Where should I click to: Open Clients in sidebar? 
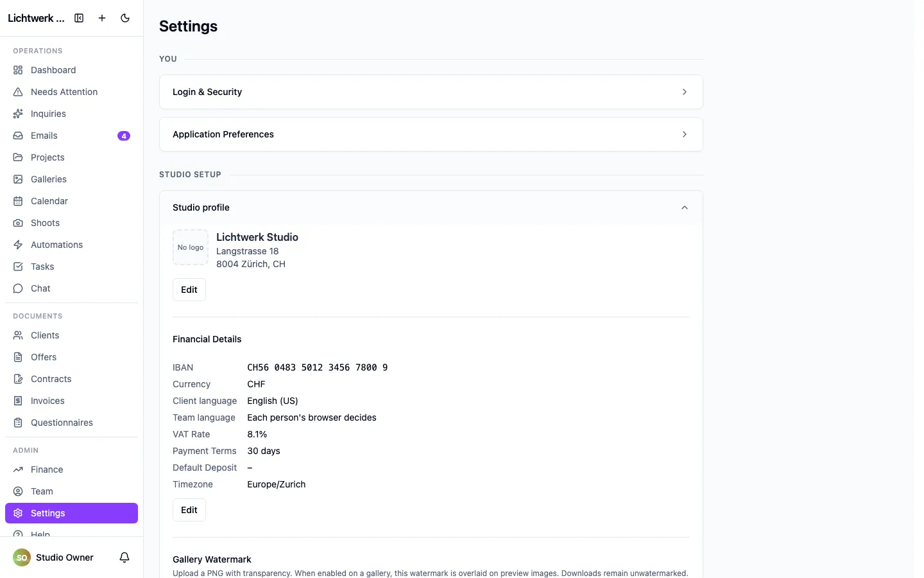[x=71, y=335]
